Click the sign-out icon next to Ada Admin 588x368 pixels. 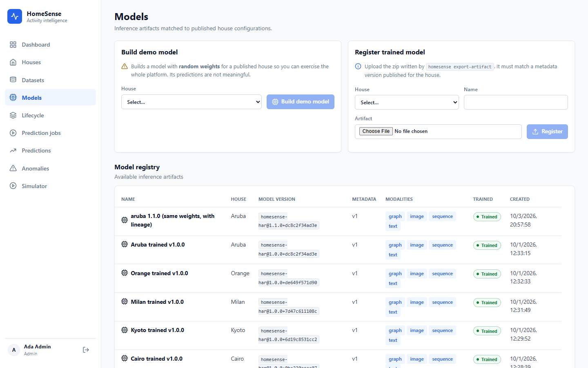coord(86,350)
